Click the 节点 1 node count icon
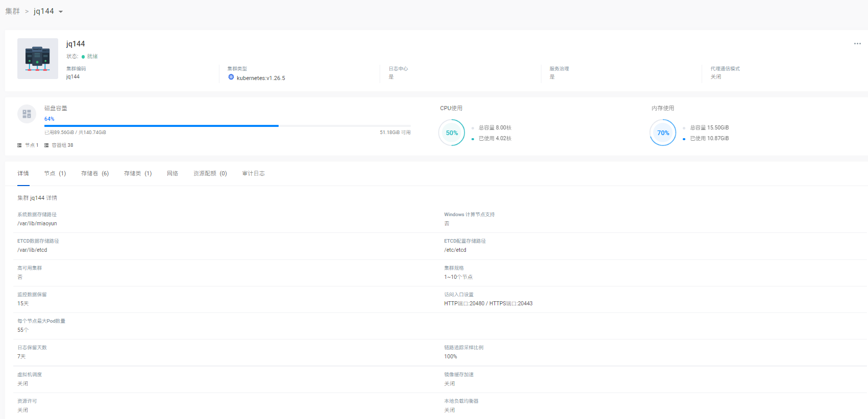 coord(19,145)
